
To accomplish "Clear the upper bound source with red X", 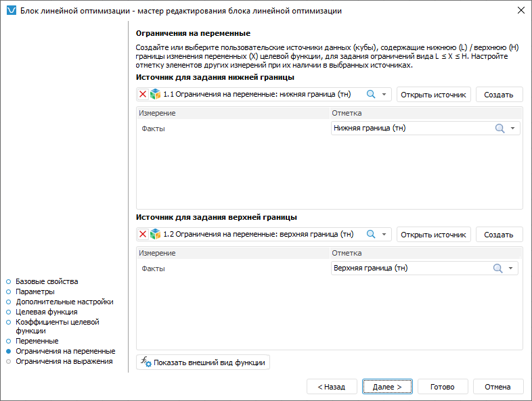I will (x=143, y=235).
